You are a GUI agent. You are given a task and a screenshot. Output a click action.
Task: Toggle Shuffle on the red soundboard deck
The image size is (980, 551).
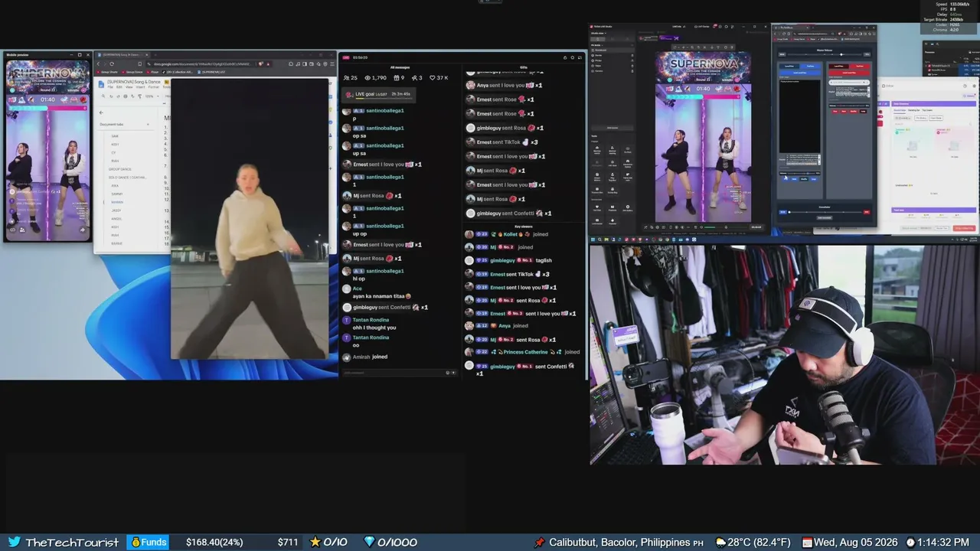point(854,111)
